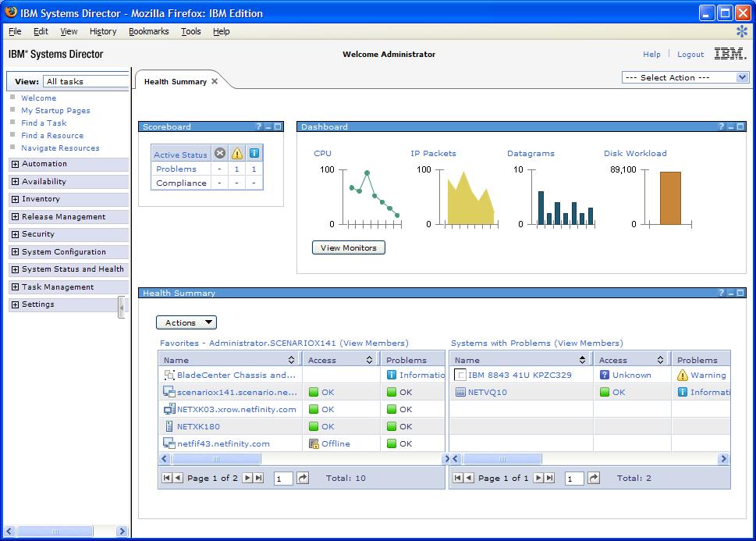Click the page number field in Favorites table
The image size is (756, 541).
tap(283, 479)
